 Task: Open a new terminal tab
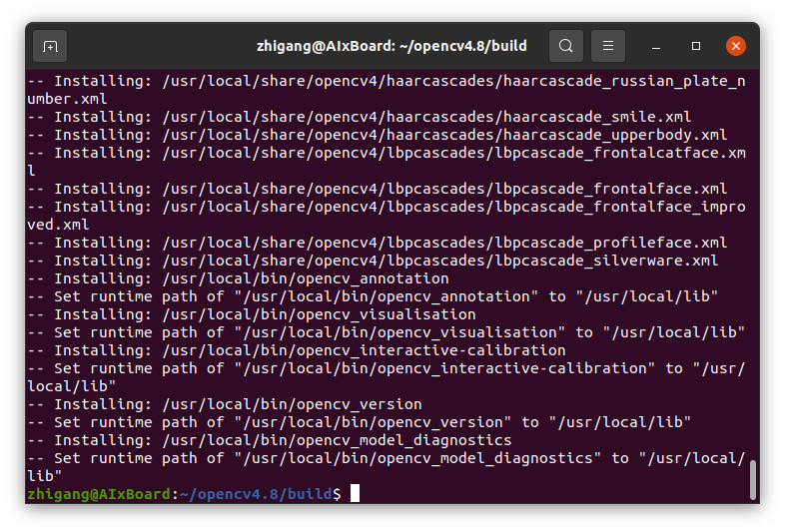tap(50, 46)
